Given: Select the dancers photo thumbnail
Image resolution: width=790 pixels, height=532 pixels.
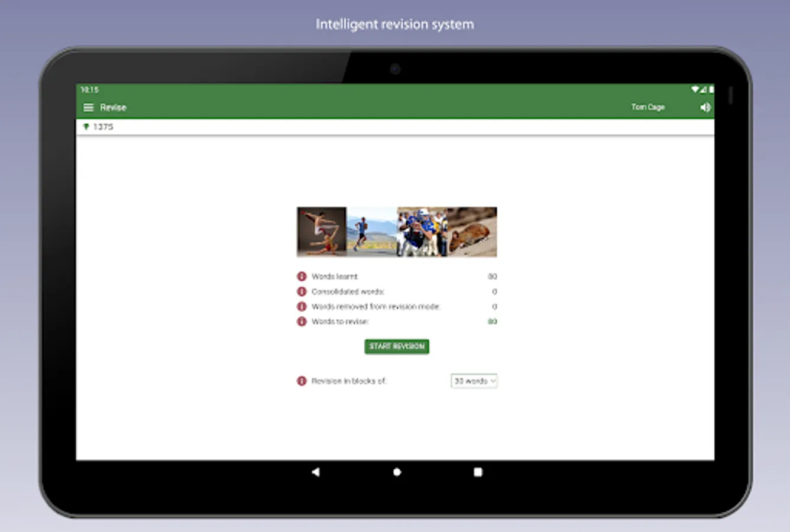Looking at the screenshot, I should [x=322, y=232].
